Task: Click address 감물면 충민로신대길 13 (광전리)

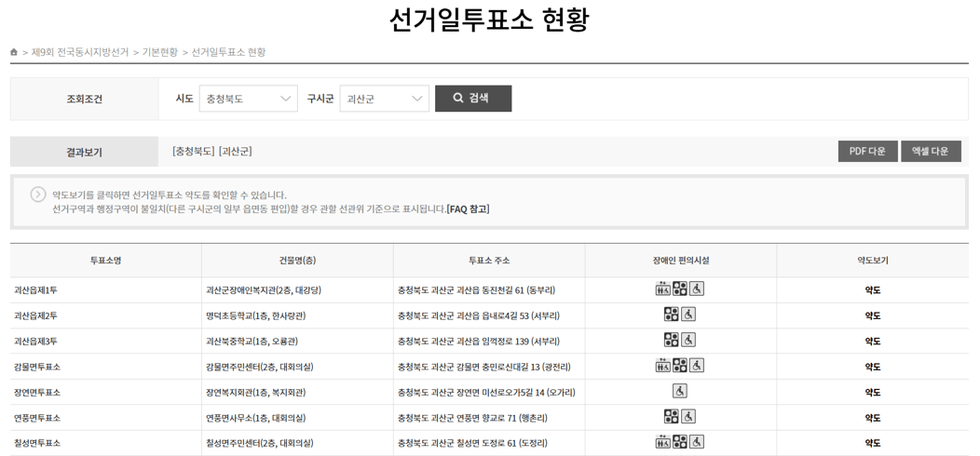Action: [514, 368]
